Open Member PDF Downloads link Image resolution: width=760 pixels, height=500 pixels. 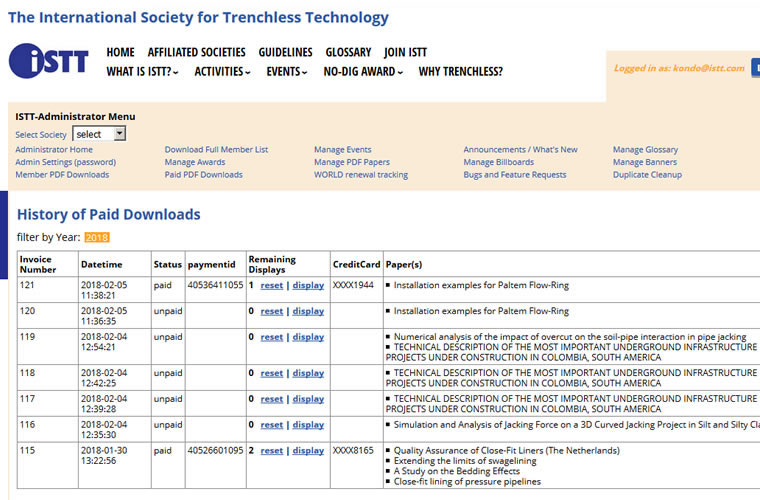[x=62, y=175]
